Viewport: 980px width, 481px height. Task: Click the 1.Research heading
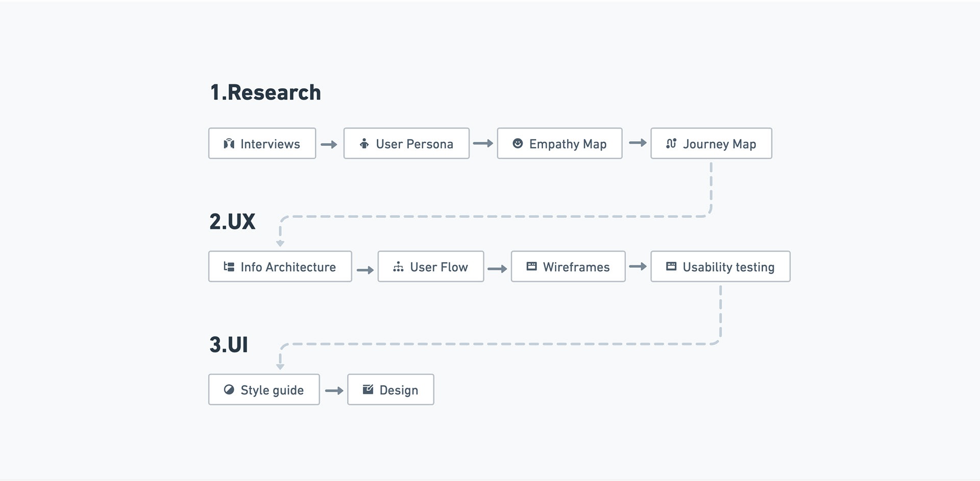[x=265, y=93]
